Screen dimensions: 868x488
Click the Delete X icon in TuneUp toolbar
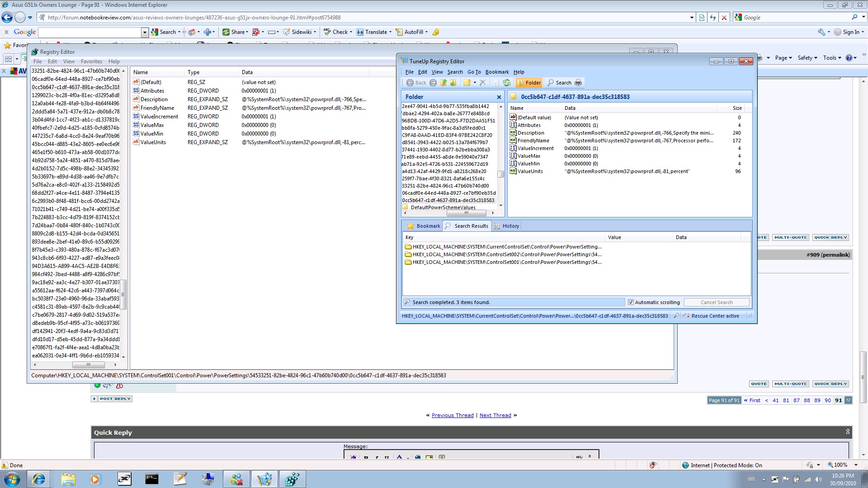(x=483, y=83)
